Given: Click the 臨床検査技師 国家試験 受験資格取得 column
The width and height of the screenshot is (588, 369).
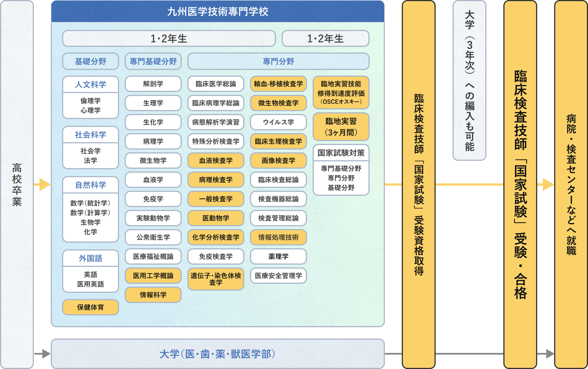Looking at the screenshot, I should [419, 184].
